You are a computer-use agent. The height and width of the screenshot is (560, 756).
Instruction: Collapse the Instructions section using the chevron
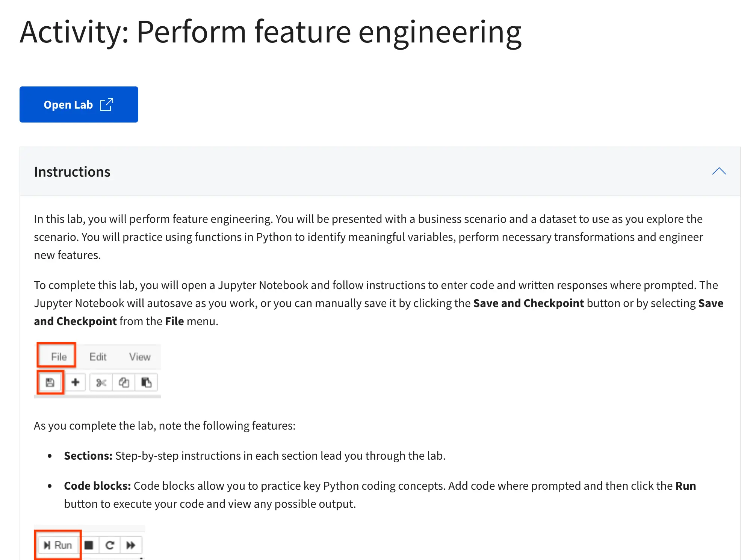[719, 171]
